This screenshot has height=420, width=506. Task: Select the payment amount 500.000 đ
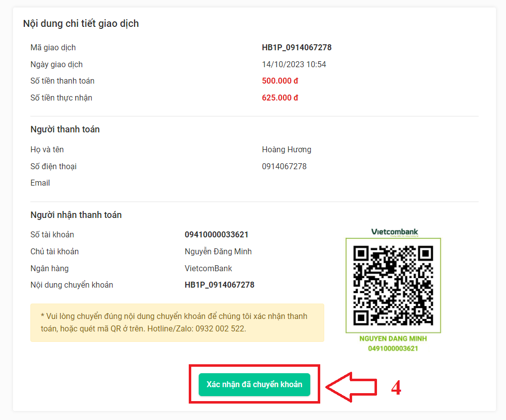pyautogui.click(x=280, y=81)
